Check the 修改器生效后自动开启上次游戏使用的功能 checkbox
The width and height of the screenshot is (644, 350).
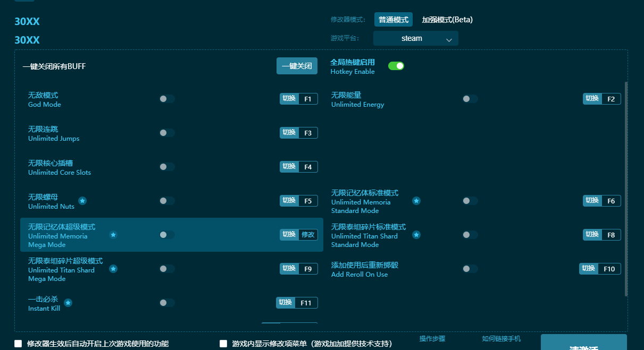18,344
